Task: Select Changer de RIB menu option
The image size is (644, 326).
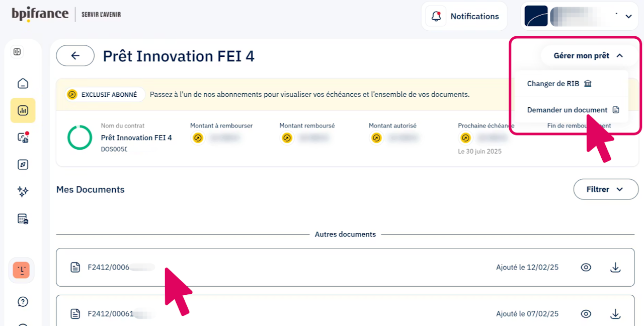Action: [x=559, y=84]
